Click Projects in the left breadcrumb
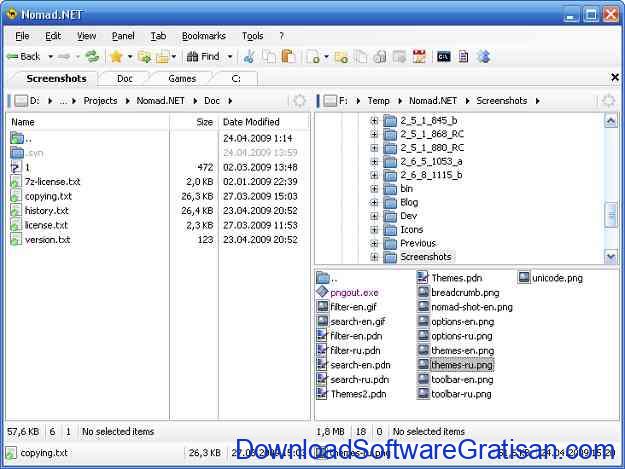625x469 pixels. (x=100, y=101)
